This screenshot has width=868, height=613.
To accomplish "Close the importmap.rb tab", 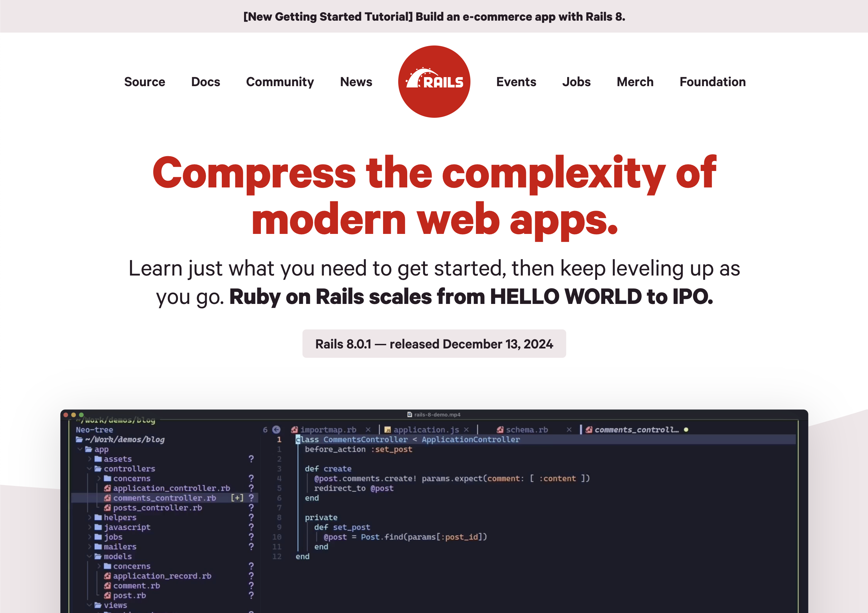I will [368, 430].
